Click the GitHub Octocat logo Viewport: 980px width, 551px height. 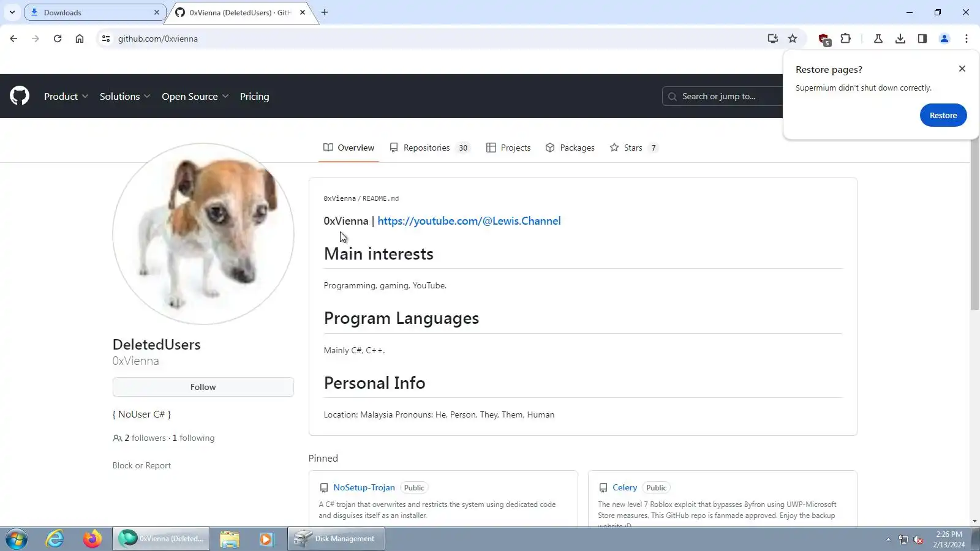pyautogui.click(x=20, y=96)
